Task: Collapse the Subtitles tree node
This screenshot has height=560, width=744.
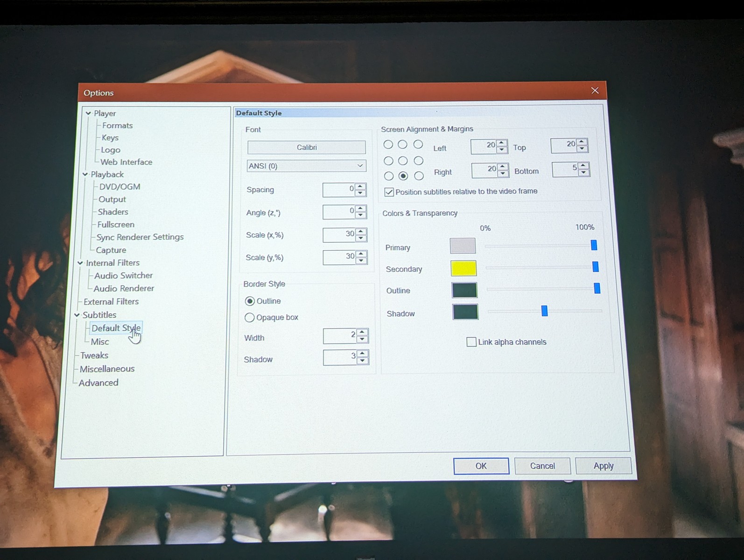Action: tap(77, 315)
